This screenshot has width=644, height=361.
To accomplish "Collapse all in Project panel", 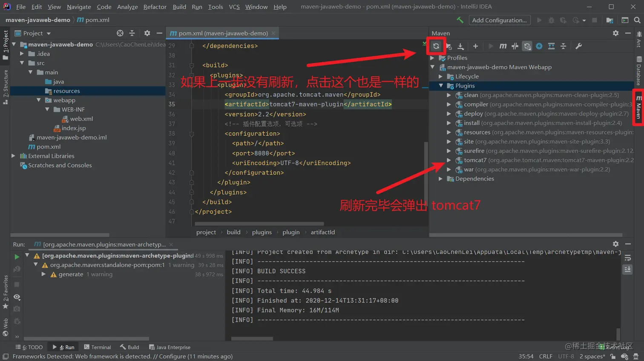I will click(132, 33).
